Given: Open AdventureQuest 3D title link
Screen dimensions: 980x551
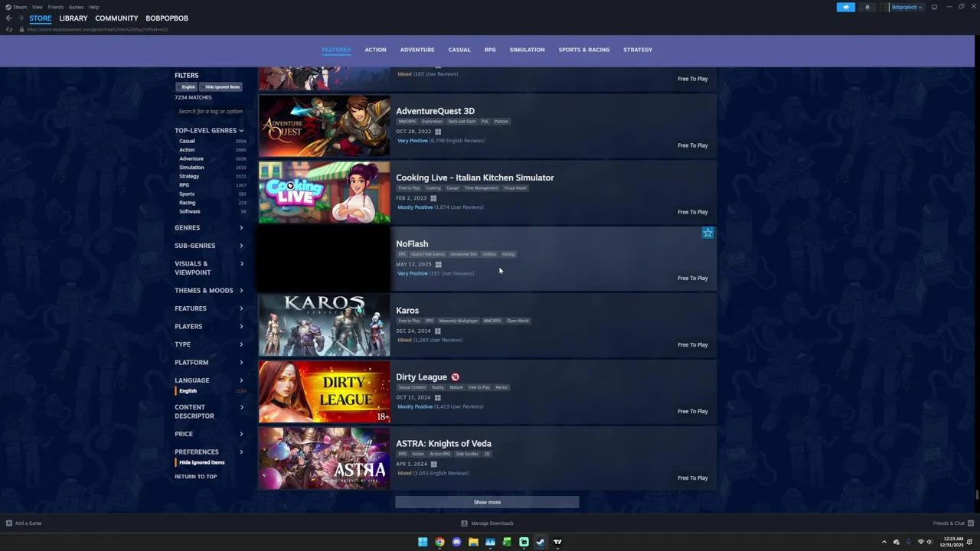Looking at the screenshot, I should [x=435, y=111].
